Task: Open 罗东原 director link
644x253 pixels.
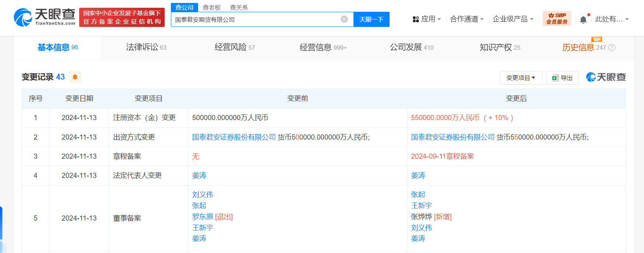Action: point(203,217)
